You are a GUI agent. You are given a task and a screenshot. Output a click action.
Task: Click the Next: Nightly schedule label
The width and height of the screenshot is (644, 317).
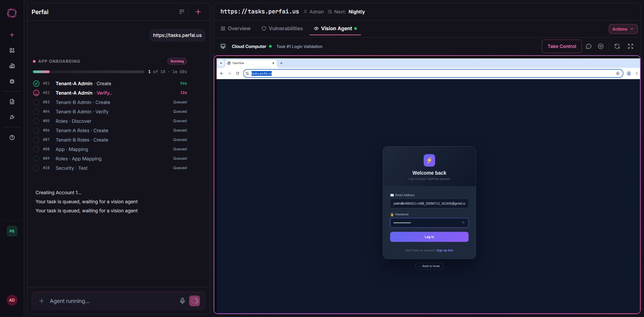346,12
